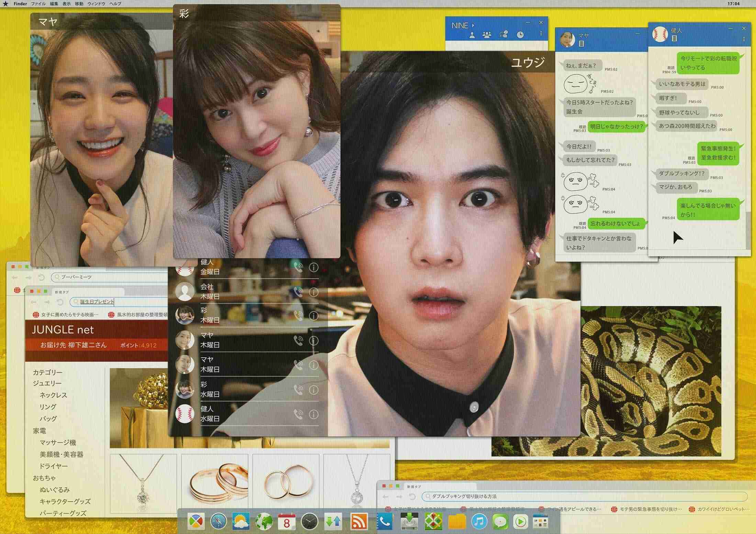Show info for the 彩 水曜日 call entry
The image size is (756, 534).
coord(313,390)
